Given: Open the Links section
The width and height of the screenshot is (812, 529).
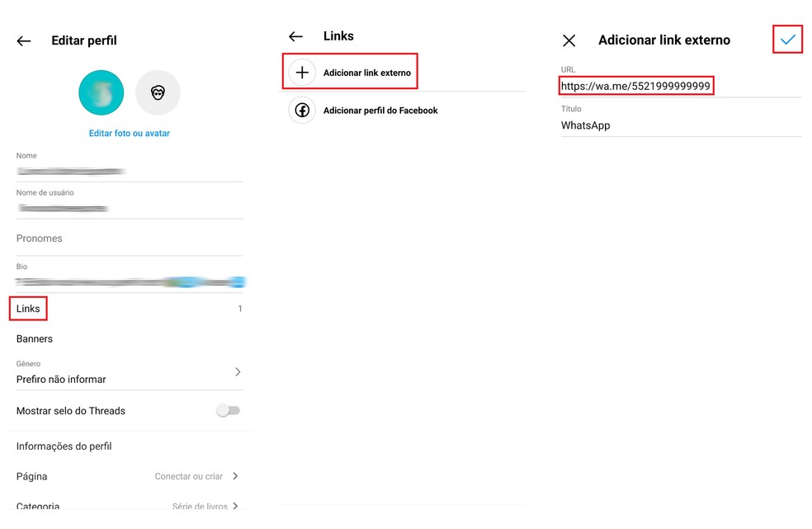Looking at the screenshot, I should [27, 308].
